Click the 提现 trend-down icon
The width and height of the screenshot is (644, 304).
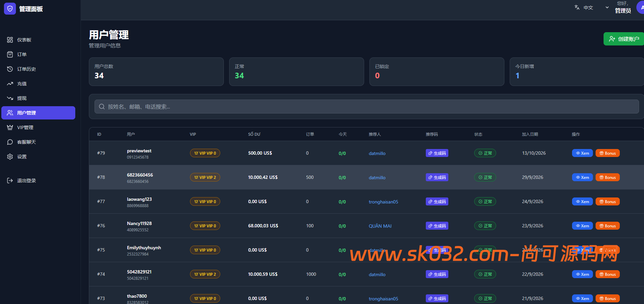[x=10, y=98]
